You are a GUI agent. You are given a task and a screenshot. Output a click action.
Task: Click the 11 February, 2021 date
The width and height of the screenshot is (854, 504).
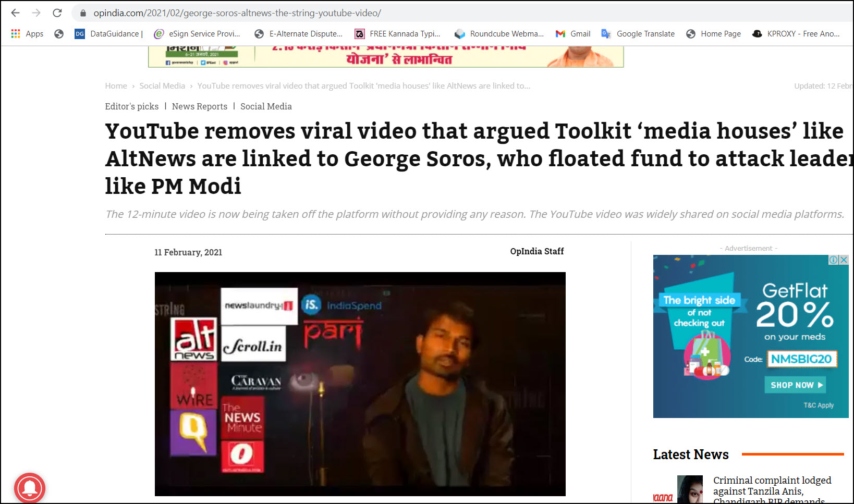tap(188, 252)
